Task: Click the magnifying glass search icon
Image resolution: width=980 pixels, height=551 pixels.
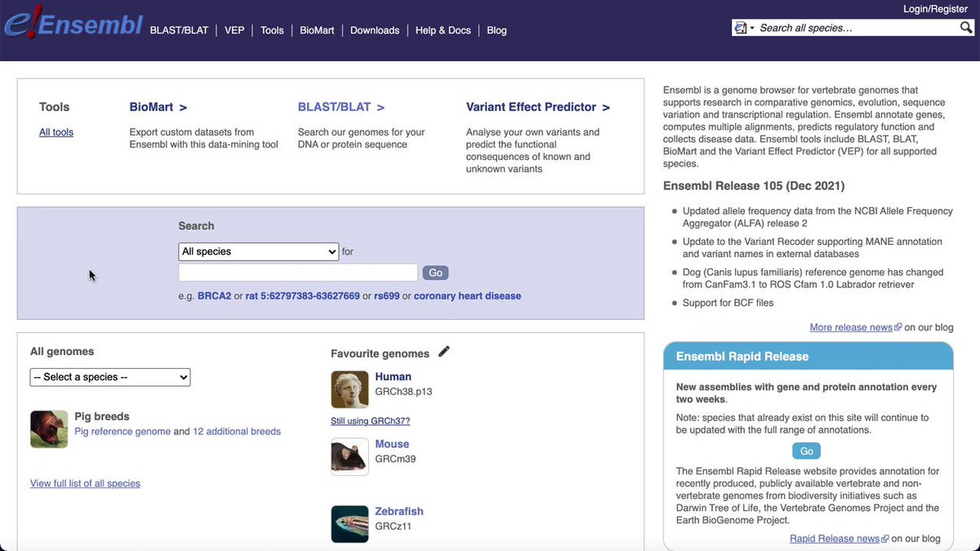Action: (x=966, y=28)
